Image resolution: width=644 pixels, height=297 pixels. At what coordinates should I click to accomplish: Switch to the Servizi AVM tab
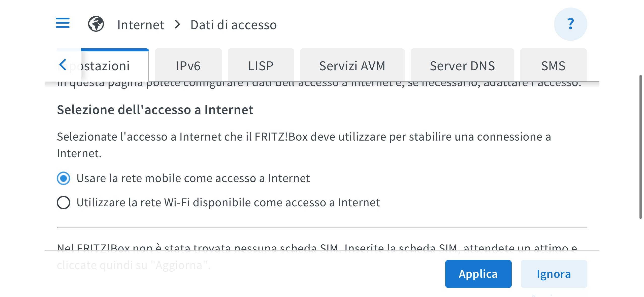coord(352,66)
